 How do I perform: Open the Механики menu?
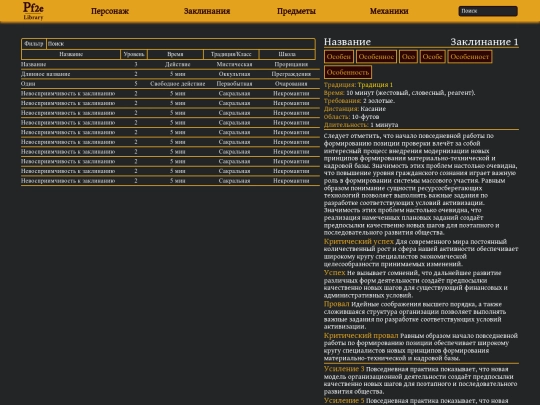pos(389,11)
